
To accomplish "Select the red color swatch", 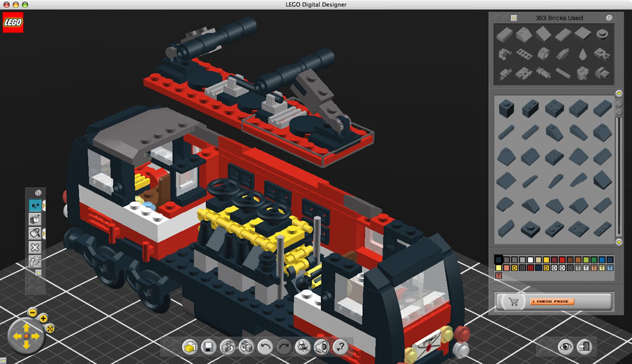I will coord(562,260).
